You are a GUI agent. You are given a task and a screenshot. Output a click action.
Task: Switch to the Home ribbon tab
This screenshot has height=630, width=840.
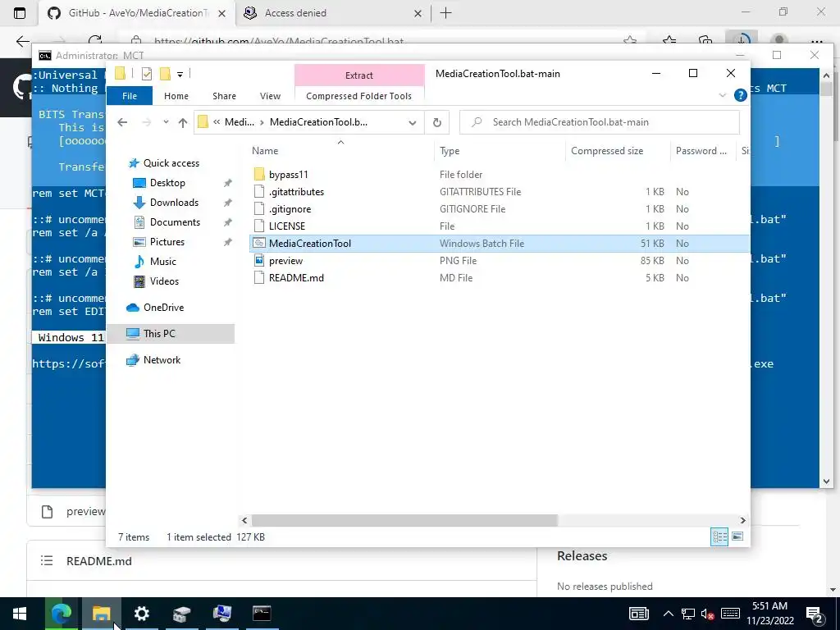click(x=176, y=96)
